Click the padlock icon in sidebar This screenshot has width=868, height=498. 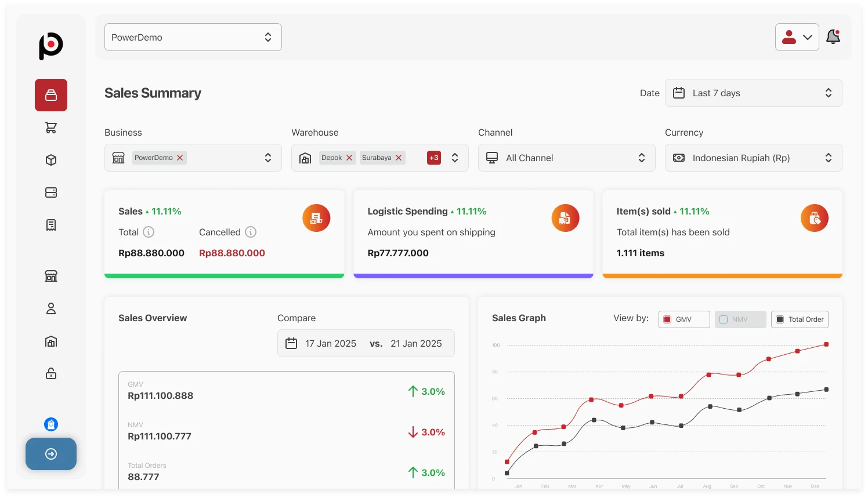(51, 373)
